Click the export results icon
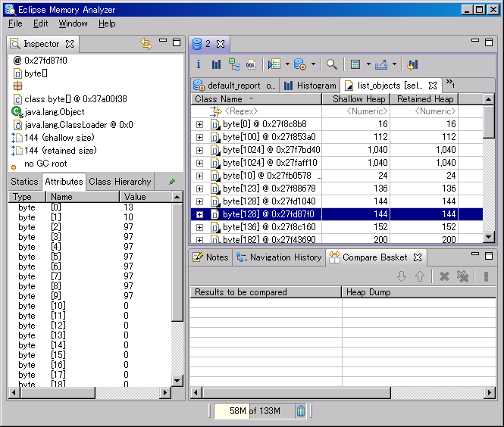The image size is (504, 427). (x=381, y=65)
